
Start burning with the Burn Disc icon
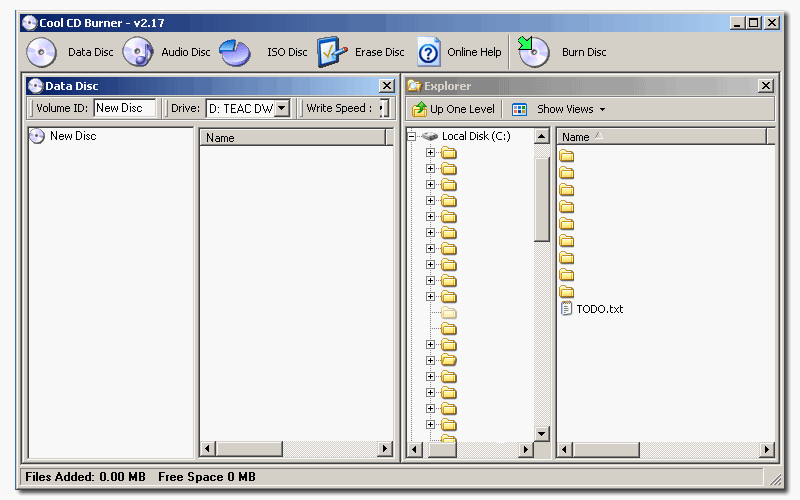pos(533,52)
